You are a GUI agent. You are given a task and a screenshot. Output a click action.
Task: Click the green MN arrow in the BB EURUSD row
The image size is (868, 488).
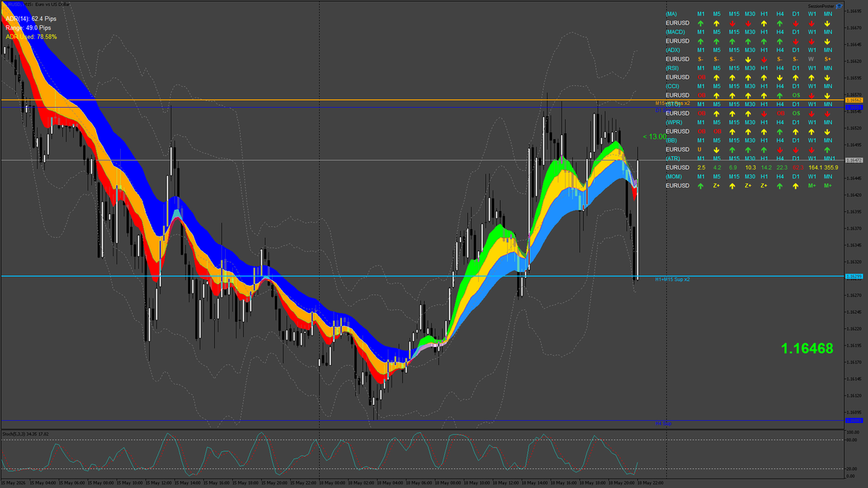pos(827,150)
